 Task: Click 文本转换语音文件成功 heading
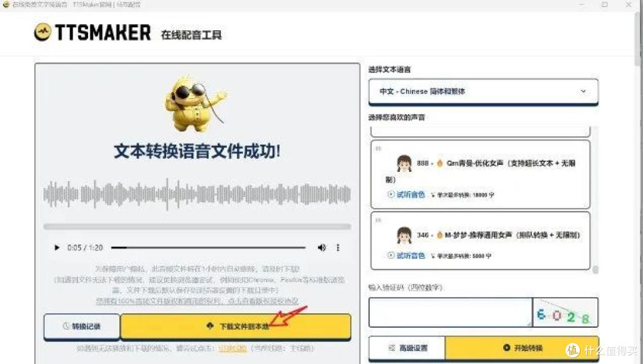coord(197,151)
